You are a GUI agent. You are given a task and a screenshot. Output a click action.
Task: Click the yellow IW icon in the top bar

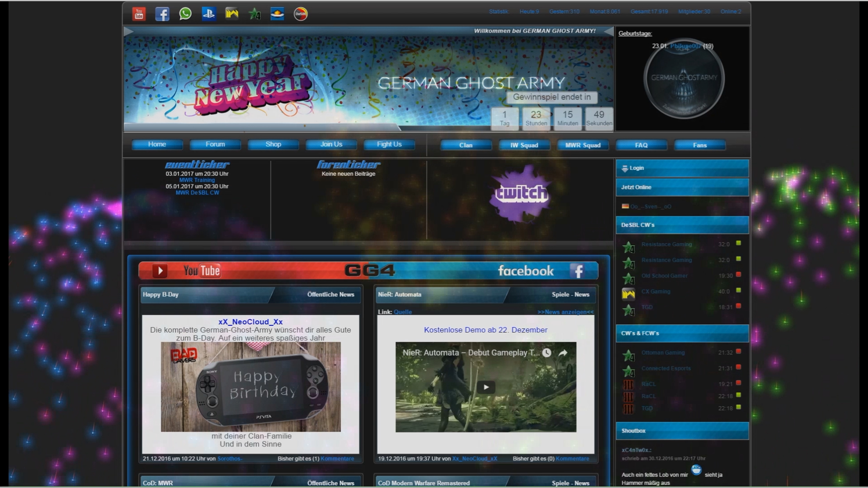tap(231, 14)
